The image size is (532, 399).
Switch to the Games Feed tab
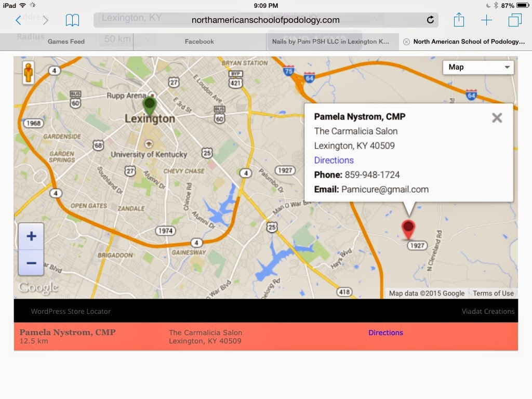[x=66, y=42]
